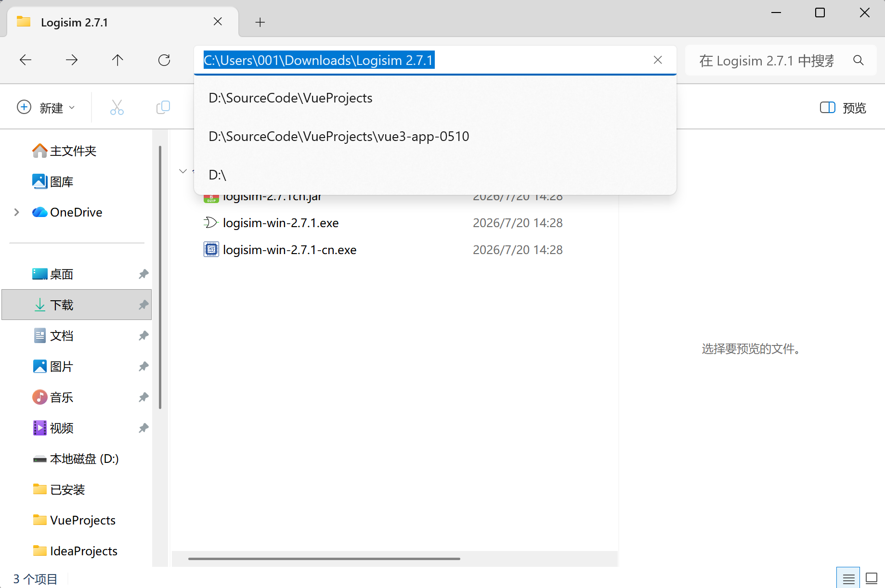Open a new tab with plus
This screenshot has width=885, height=588.
[x=260, y=22]
